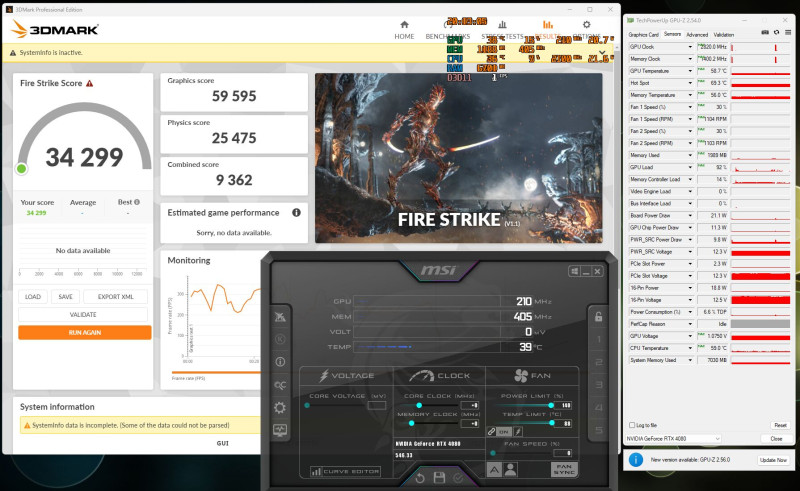800x491 pixels.
Task: Click the LOAD button in 3DMark
Action: click(x=33, y=297)
